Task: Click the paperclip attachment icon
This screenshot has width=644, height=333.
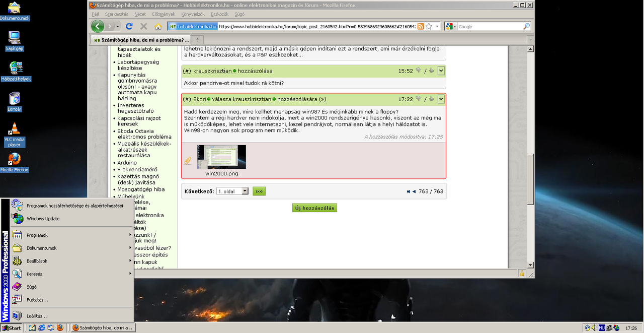Action: [188, 161]
